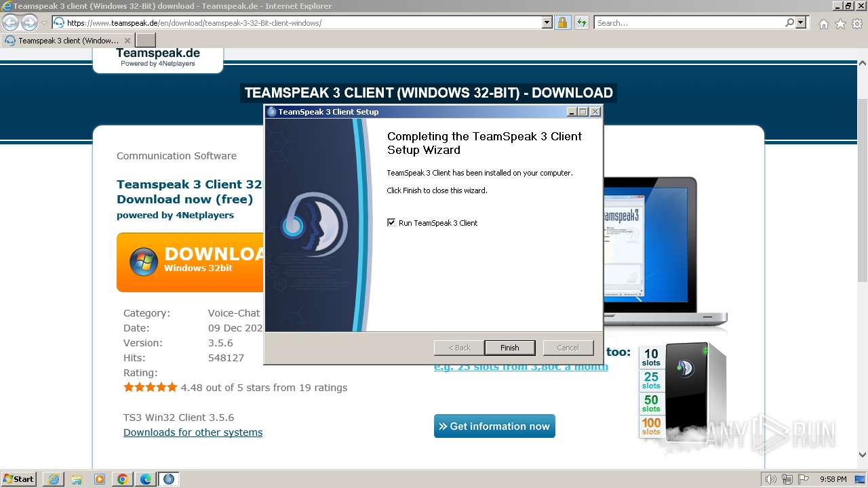Screen dimensions: 868x488
Task: Click the search magnifier icon
Action: [x=789, y=22]
